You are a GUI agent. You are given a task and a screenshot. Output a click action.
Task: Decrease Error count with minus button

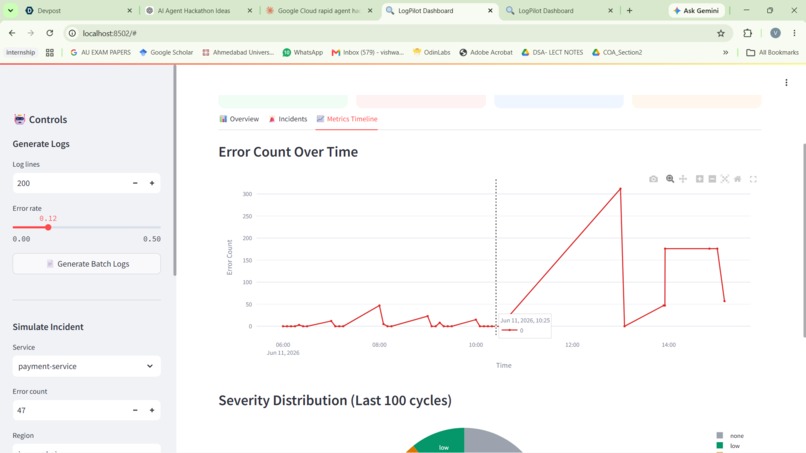click(x=135, y=410)
